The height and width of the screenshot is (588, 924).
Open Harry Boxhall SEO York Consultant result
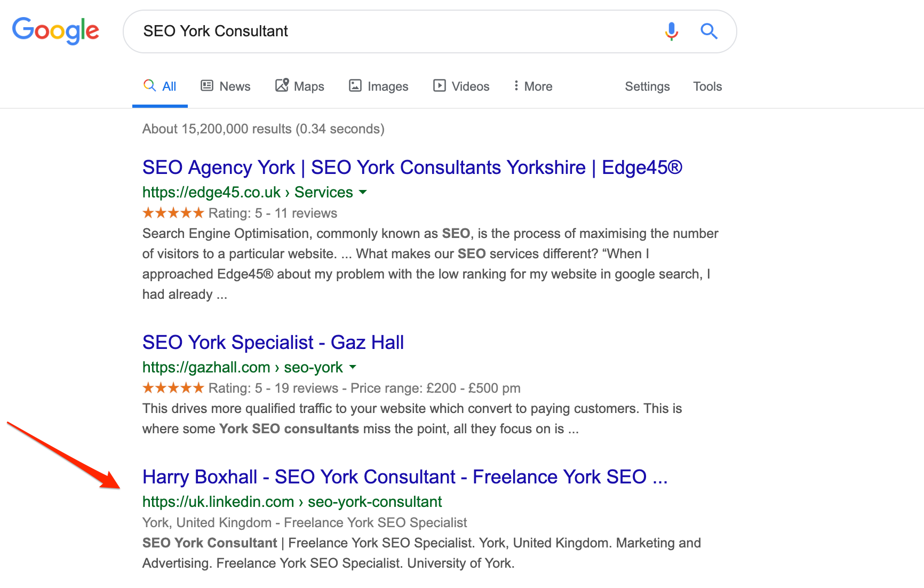point(405,477)
